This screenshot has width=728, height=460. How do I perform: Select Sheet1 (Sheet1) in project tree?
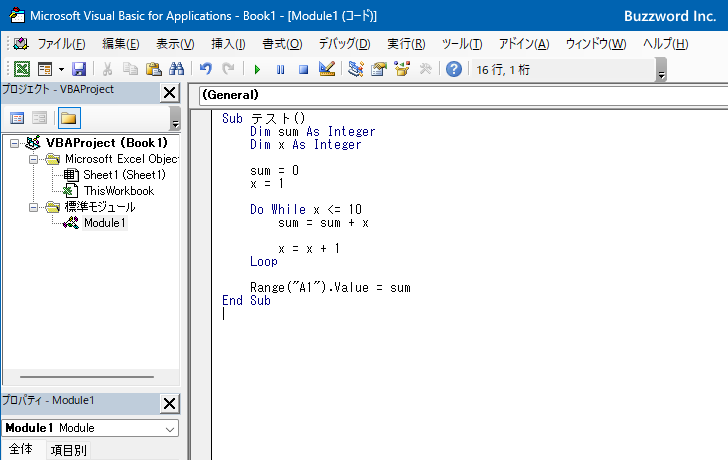pos(124,175)
